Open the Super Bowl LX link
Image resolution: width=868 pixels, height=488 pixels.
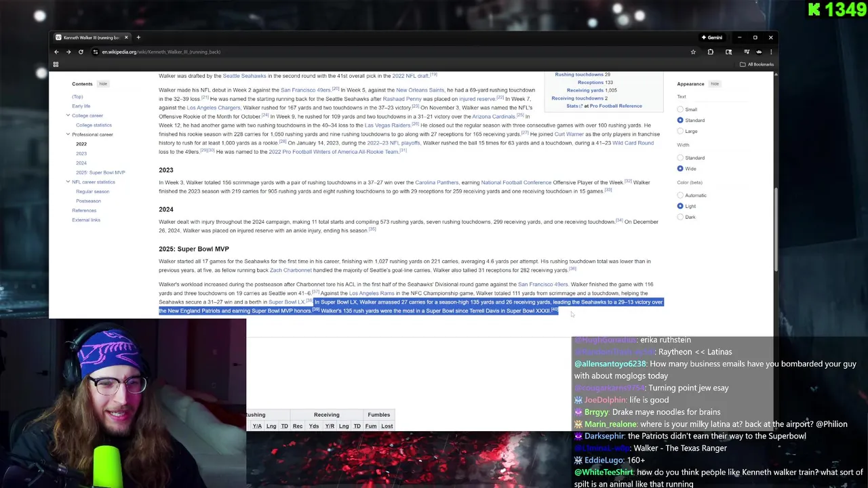click(287, 302)
